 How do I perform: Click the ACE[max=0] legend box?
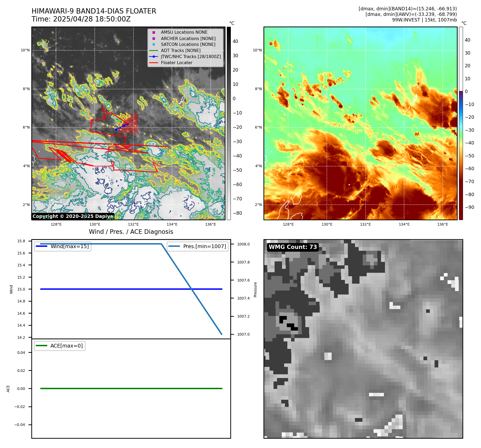click(x=60, y=346)
